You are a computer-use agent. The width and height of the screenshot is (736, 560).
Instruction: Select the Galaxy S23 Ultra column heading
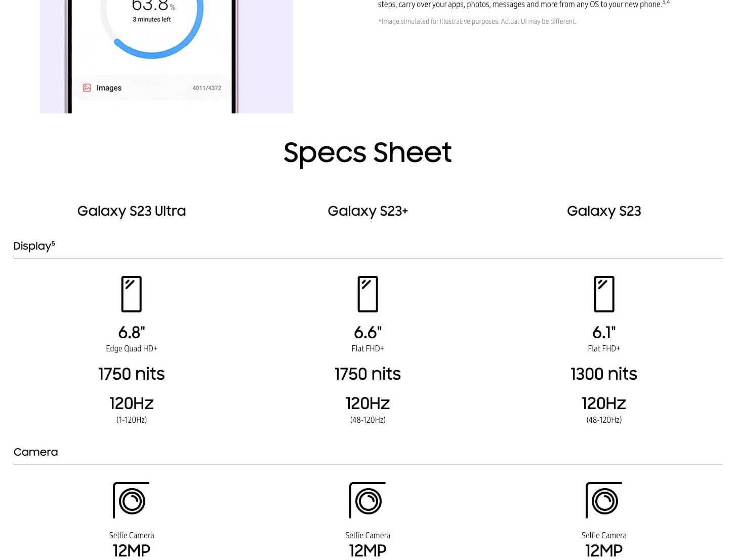point(132,211)
